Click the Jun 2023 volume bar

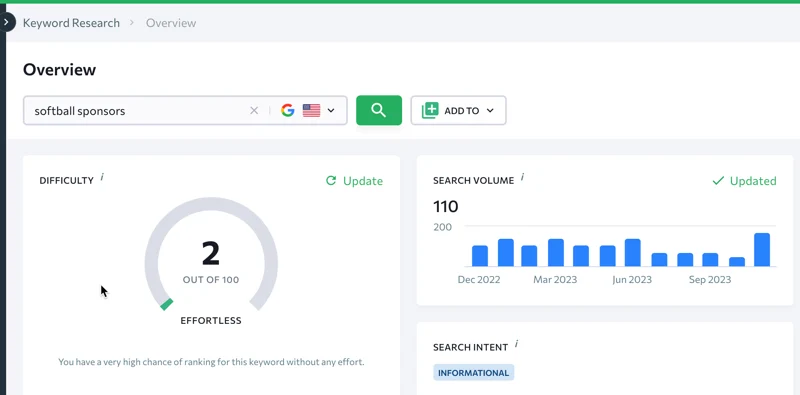tap(633, 253)
